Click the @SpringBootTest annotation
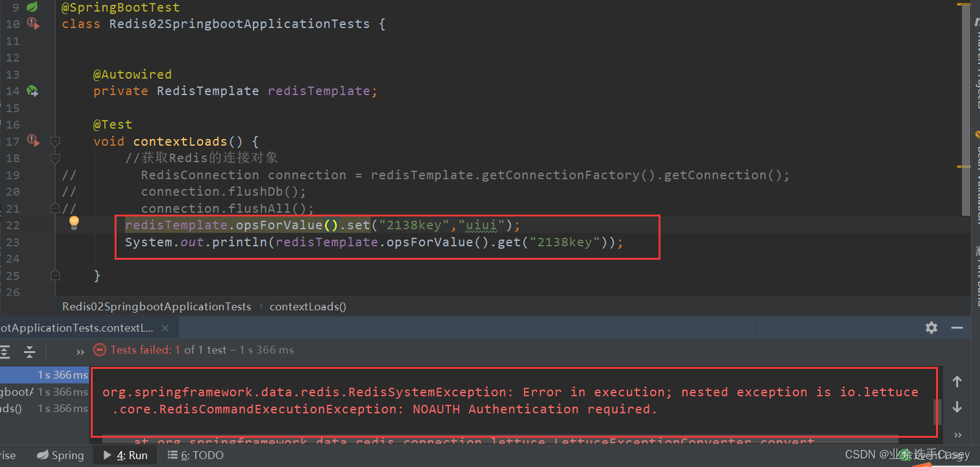The height and width of the screenshot is (467, 980). click(121, 7)
